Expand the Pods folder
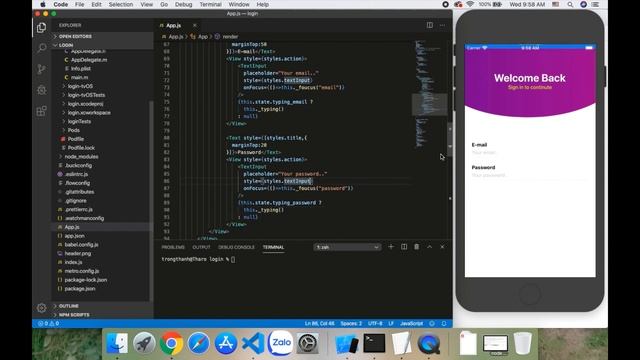 pos(73,130)
